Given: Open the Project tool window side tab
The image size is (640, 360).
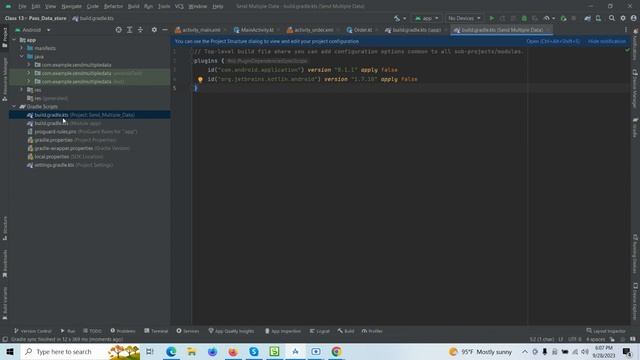Looking at the screenshot, I should pos(5,38).
